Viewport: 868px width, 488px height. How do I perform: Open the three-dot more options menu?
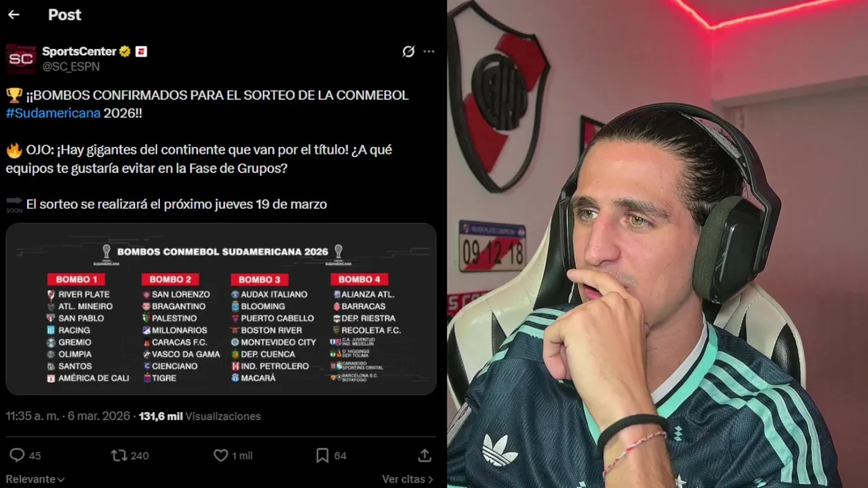429,52
